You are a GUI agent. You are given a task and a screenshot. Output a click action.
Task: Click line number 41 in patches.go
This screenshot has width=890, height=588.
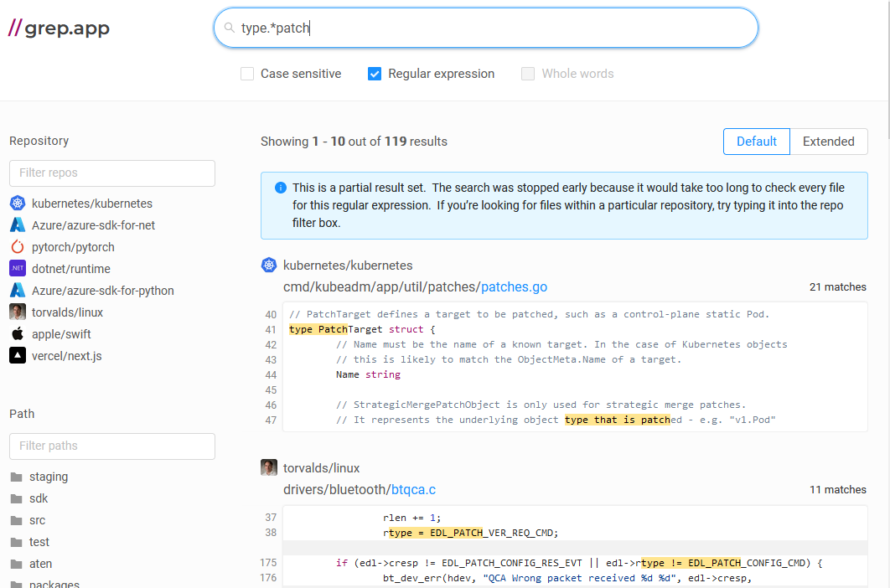tap(271, 330)
